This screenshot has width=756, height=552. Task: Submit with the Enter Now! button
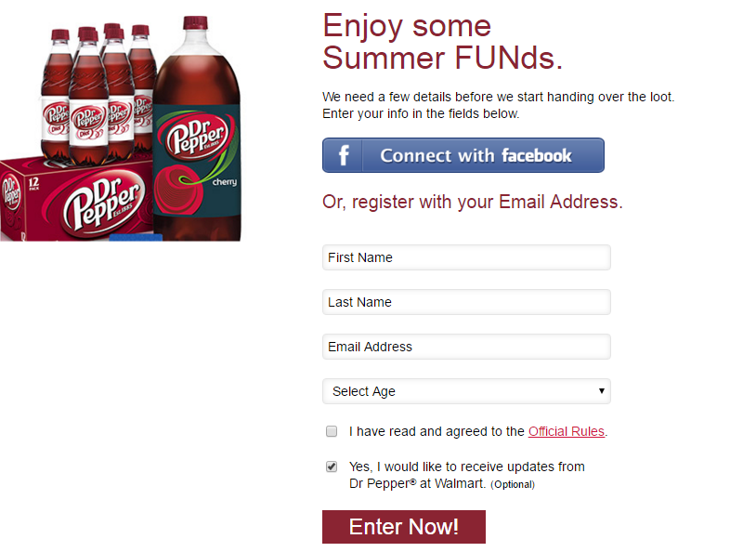click(x=403, y=527)
